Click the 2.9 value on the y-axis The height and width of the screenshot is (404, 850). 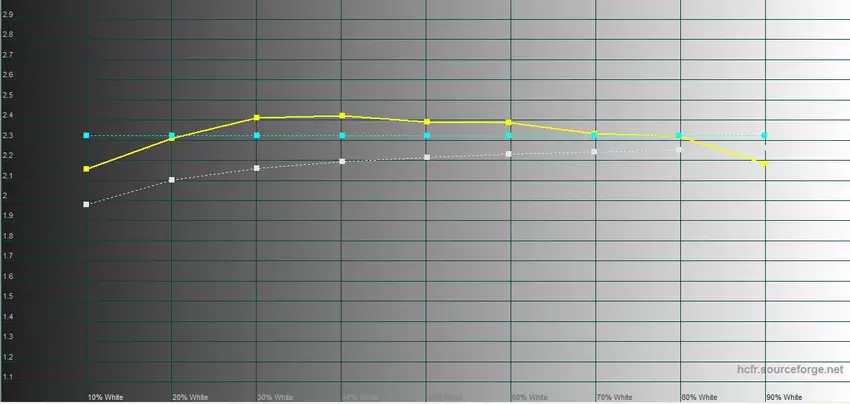(8, 14)
